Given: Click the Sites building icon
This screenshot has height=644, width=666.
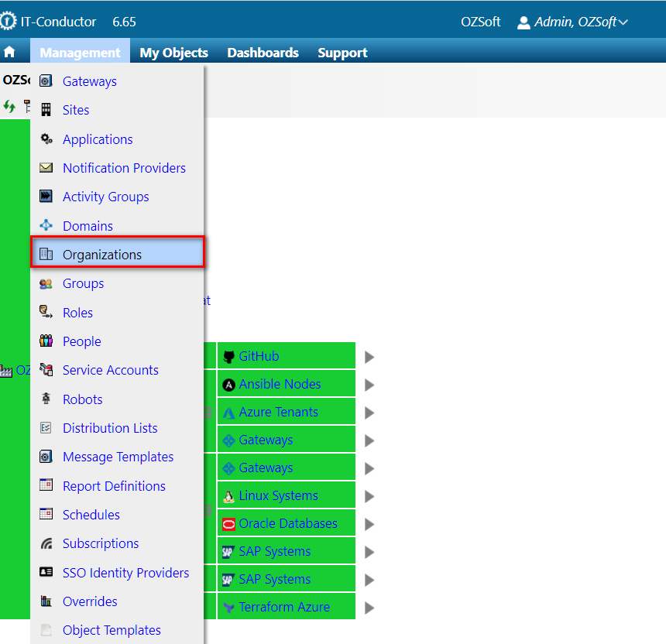Looking at the screenshot, I should tap(46, 110).
